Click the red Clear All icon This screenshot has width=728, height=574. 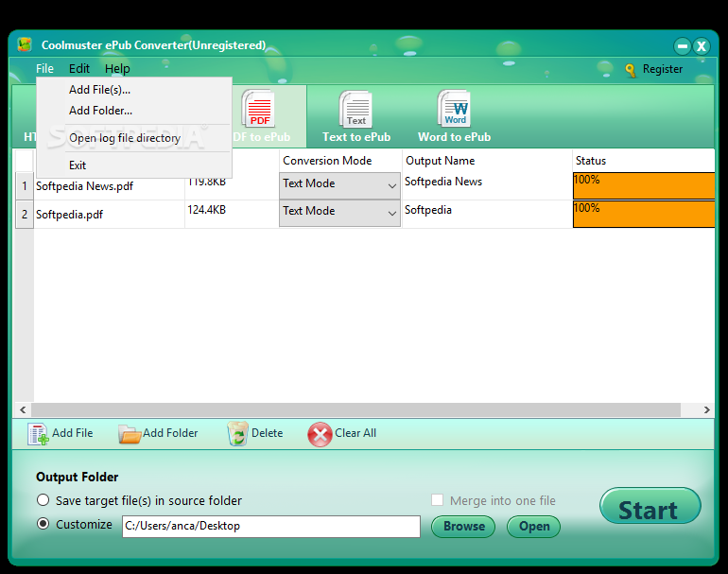tap(320, 434)
